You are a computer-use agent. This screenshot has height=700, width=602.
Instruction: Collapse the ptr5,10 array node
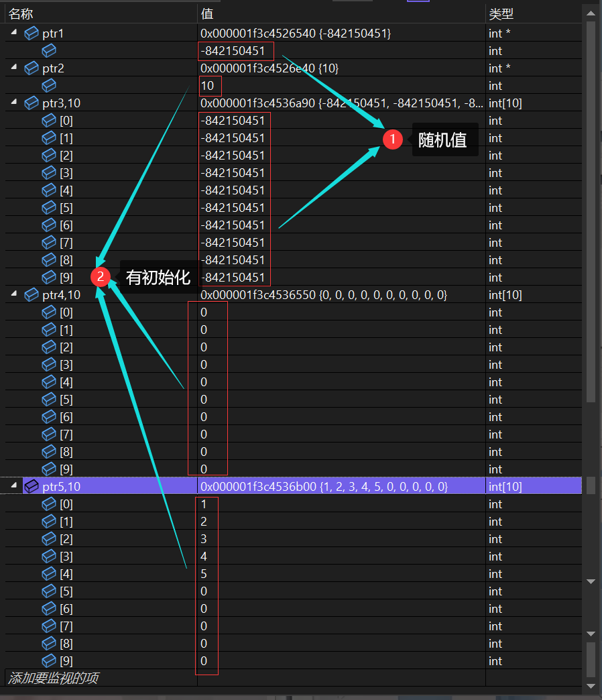[x=14, y=485]
